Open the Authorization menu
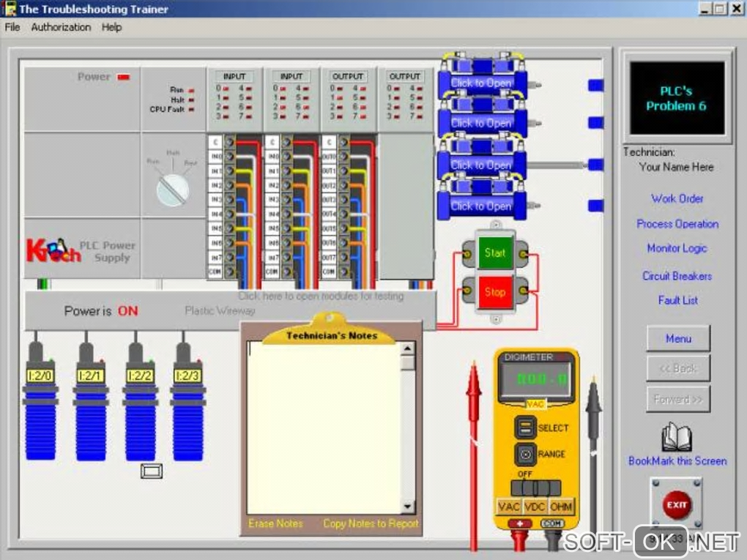Screen dimensions: 747x560 coord(61,27)
